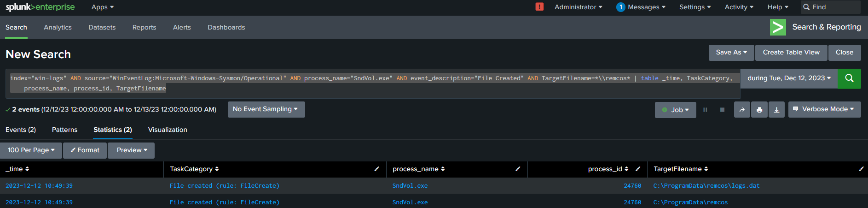Click the Messages count badge
Image resolution: width=868 pixels, height=208 pixels.
tap(621, 7)
